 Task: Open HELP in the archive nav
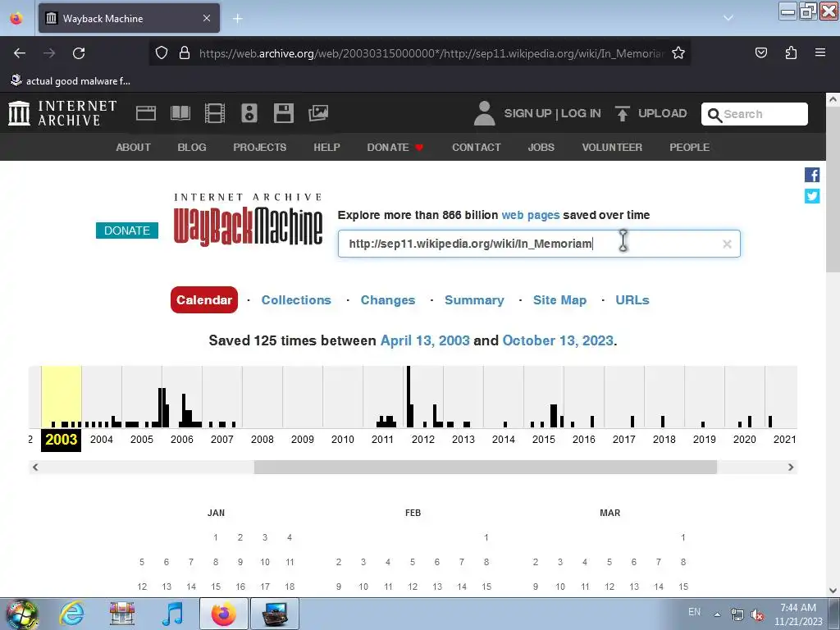tap(326, 148)
